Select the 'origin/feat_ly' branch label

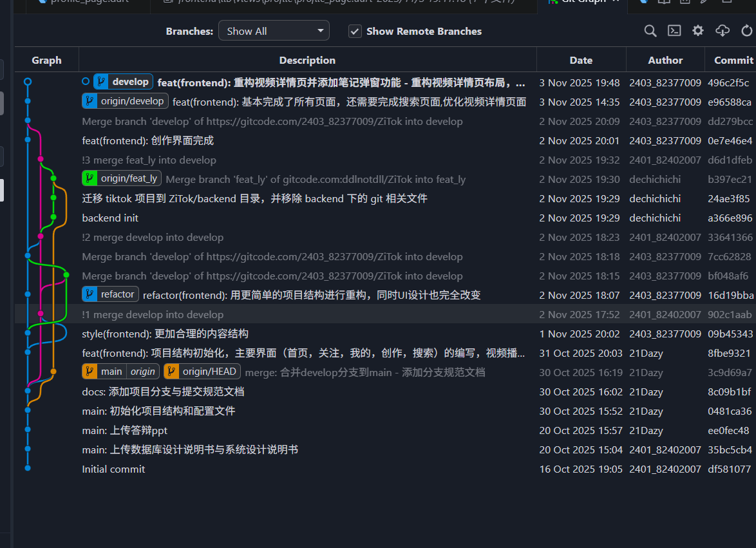(x=122, y=178)
